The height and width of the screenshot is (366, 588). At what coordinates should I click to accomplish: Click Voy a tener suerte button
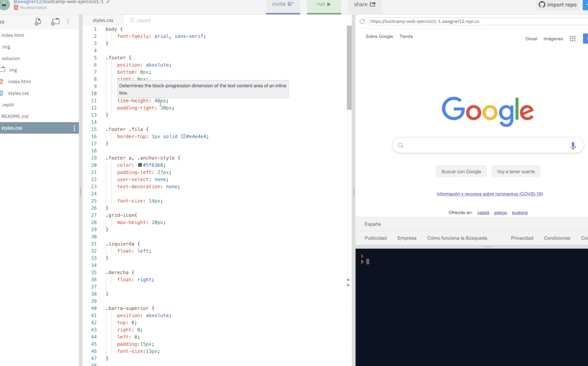pos(516,171)
